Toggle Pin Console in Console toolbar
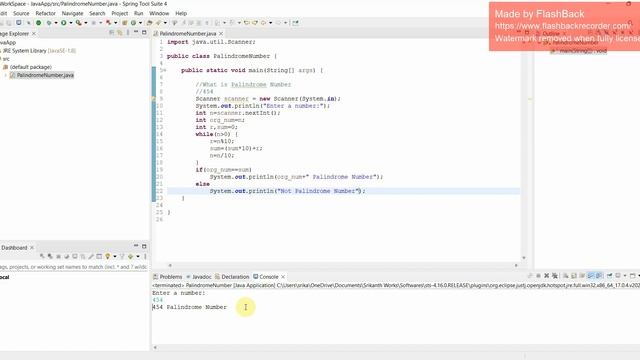 [609, 276]
